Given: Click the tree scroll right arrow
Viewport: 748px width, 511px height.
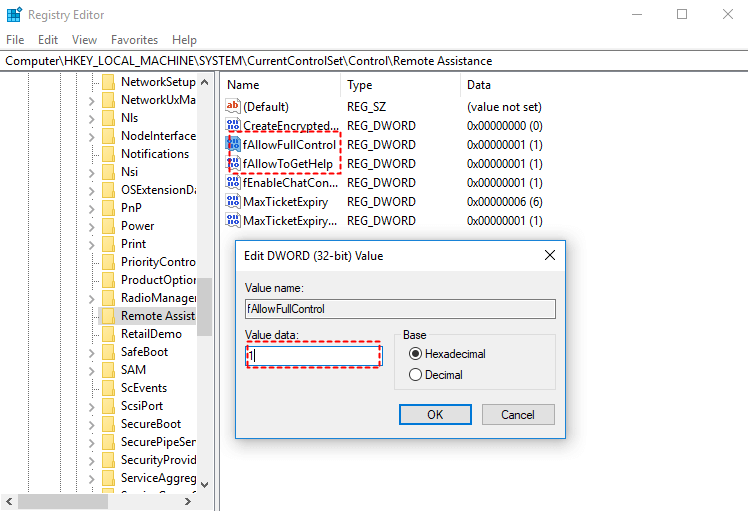Looking at the screenshot, I should [187, 501].
